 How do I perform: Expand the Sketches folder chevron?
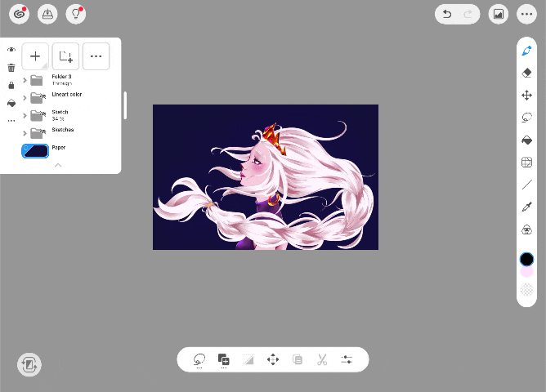pos(25,133)
